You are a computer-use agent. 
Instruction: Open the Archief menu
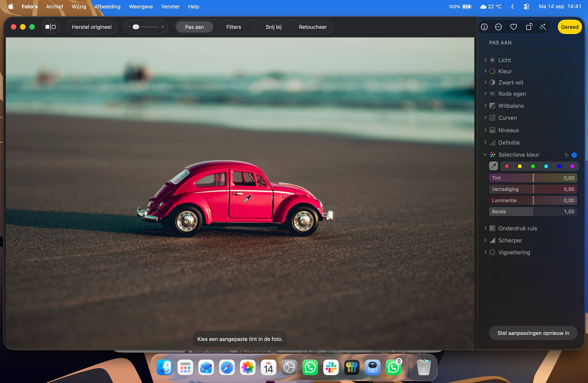55,7
